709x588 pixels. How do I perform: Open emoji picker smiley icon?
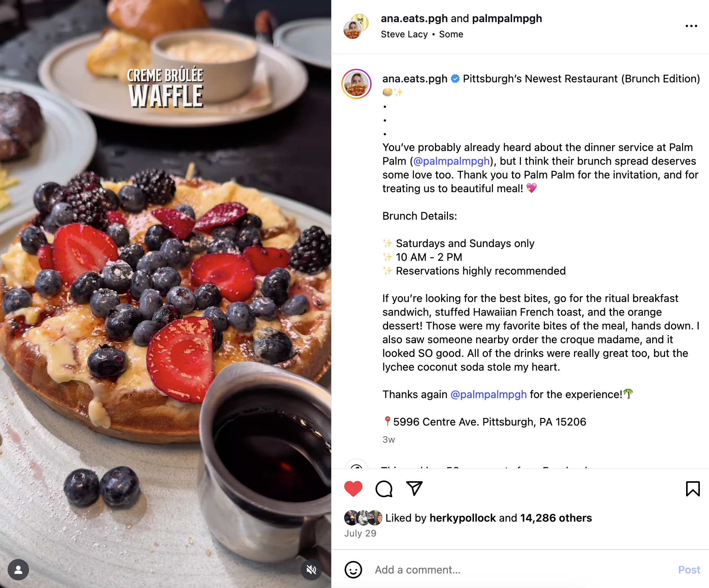353,570
